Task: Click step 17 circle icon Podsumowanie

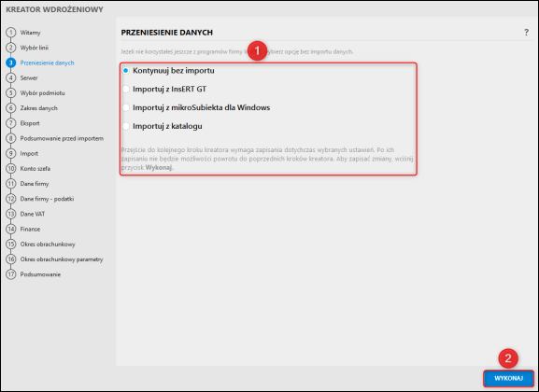Action: pyautogui.click(x=11, y=274)
